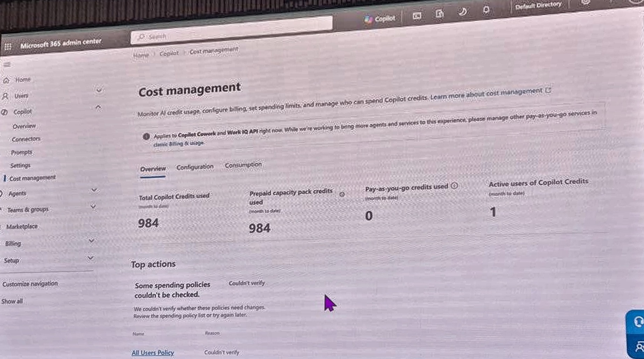Open the app launcher waffle icon
Viewport: 644px width, 359px height.
8,46
